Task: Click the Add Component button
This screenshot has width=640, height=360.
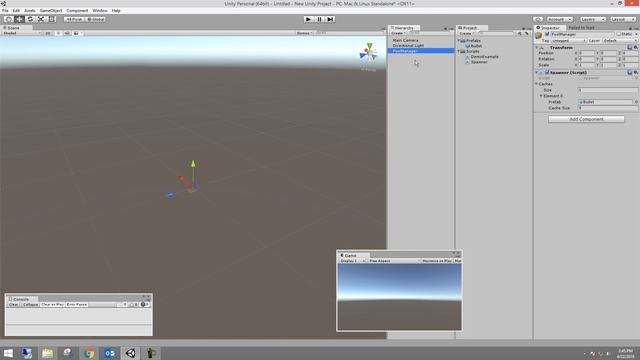Action: [x=586, y=119]
